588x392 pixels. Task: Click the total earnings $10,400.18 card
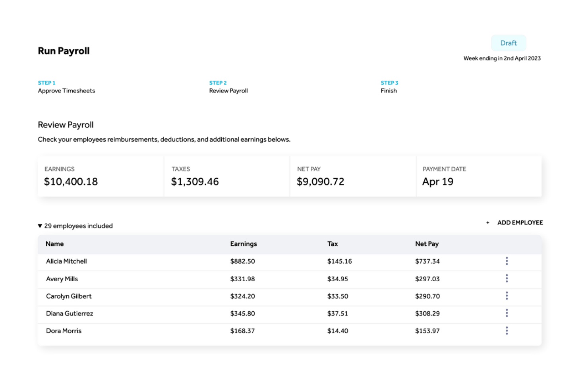101,176
